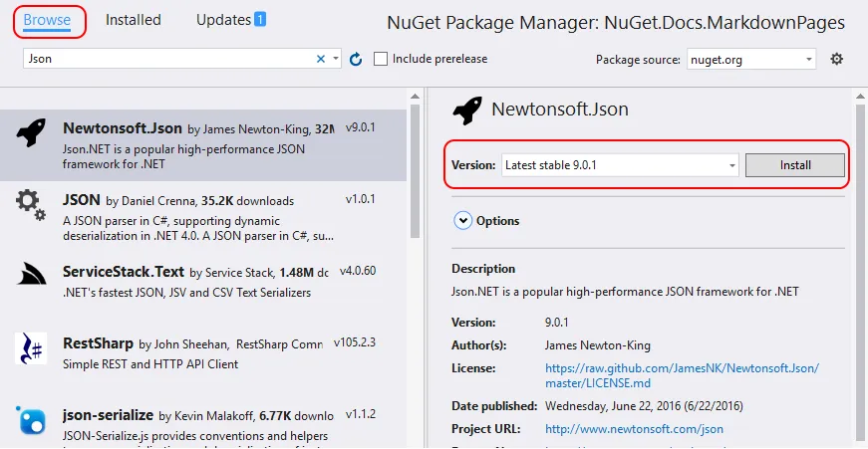The height and width of the screenshot is (449, 868).
Task: Open the search history dropdown arrow
Action: [336, 59]
